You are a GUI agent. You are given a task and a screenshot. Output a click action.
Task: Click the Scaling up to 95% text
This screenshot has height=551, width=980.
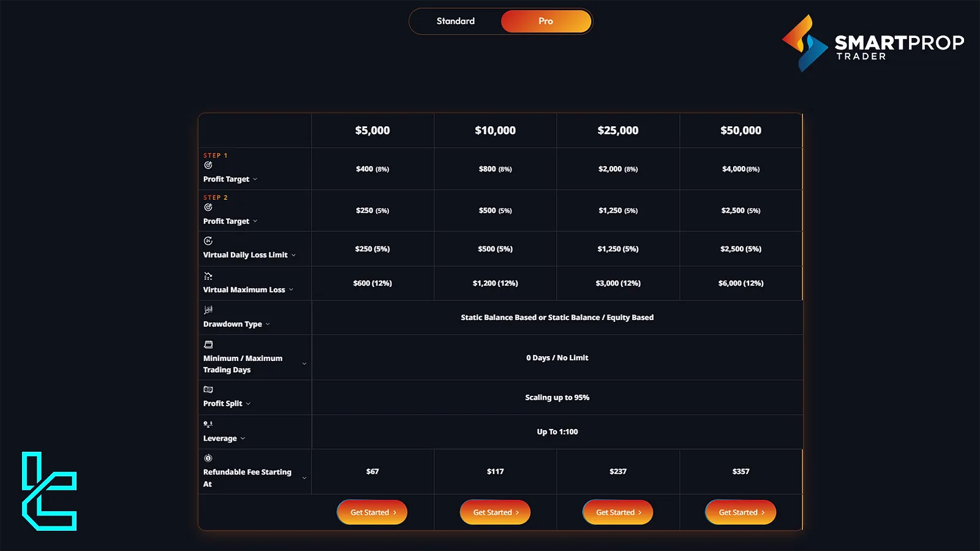click(x=557, y=398)
